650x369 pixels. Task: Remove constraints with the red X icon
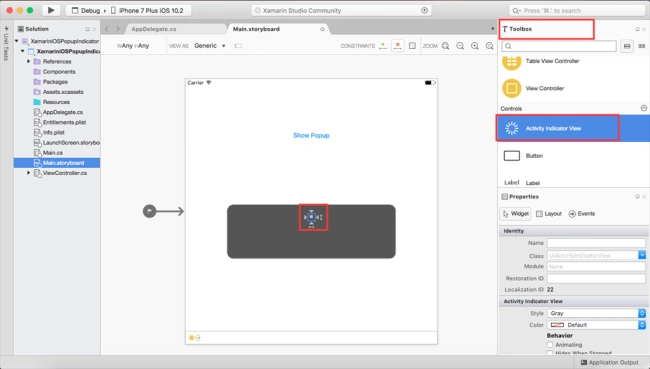pos(397,46)
